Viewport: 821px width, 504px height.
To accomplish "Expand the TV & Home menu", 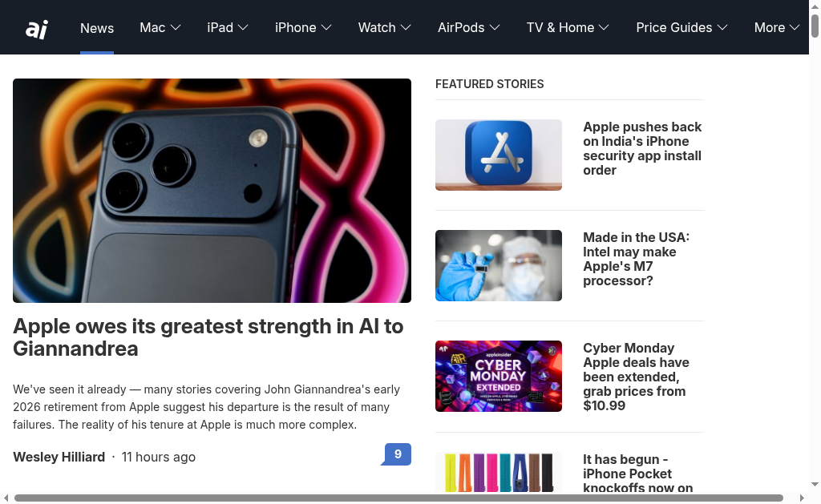I will (568, 27).
